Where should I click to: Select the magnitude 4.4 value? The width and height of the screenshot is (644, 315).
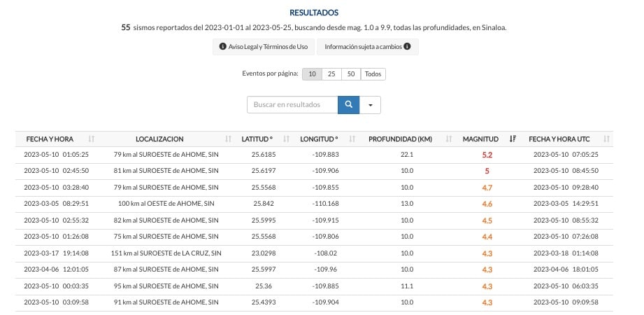click(x=487, y=237)
